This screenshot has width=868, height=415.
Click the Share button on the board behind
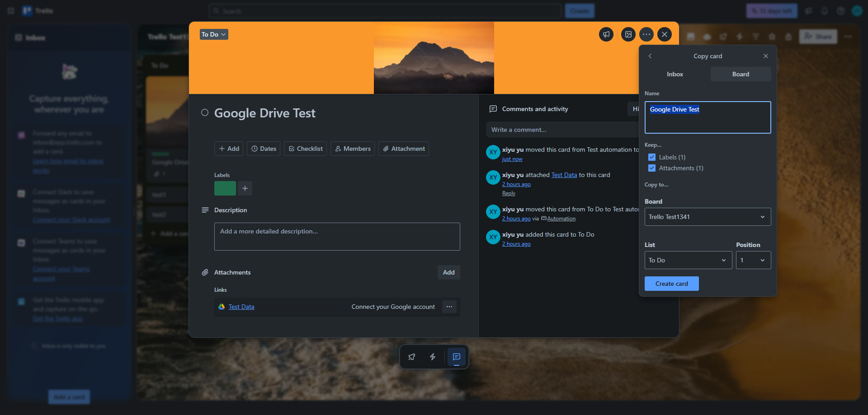(818, 37)
